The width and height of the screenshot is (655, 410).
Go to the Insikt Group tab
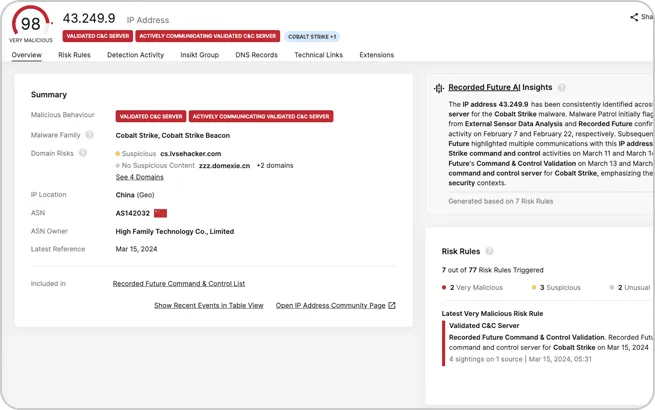pyautogui.click(x=200, y=55)
